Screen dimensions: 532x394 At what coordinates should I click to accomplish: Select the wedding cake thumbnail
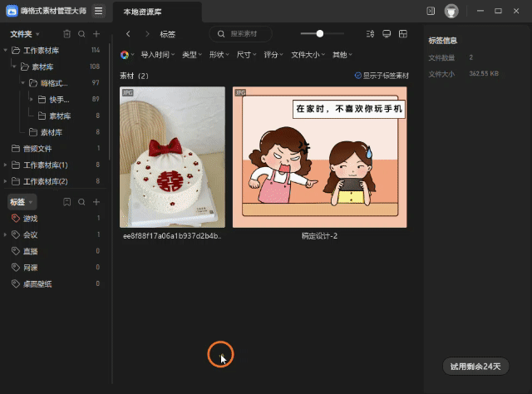pos(172,157)
